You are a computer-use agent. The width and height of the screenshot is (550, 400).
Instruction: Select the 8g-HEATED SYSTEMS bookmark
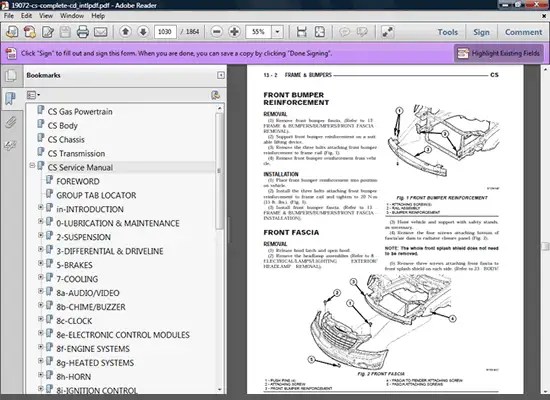pyautogui.click(x=95, y=363)
